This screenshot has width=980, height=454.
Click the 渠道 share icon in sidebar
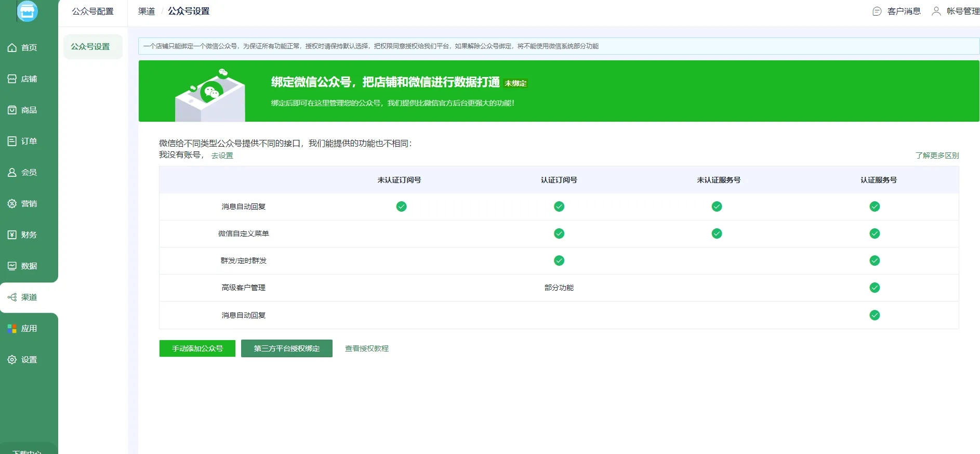click(12, 297)
